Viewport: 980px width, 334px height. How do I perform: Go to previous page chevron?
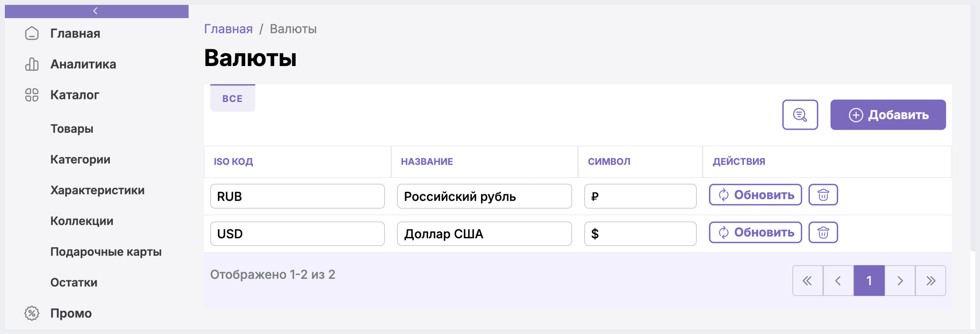838,281
